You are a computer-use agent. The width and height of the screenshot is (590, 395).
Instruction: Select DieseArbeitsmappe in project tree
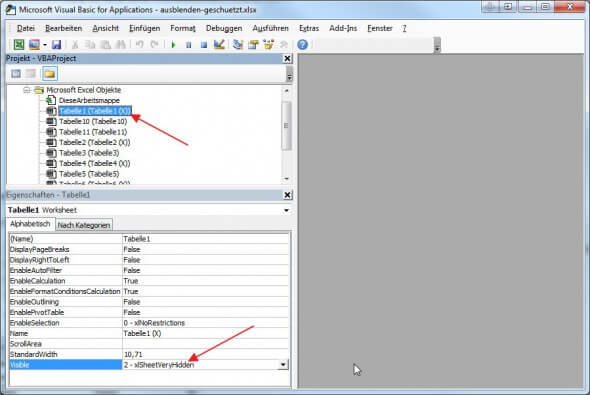[x=89, y=100]
